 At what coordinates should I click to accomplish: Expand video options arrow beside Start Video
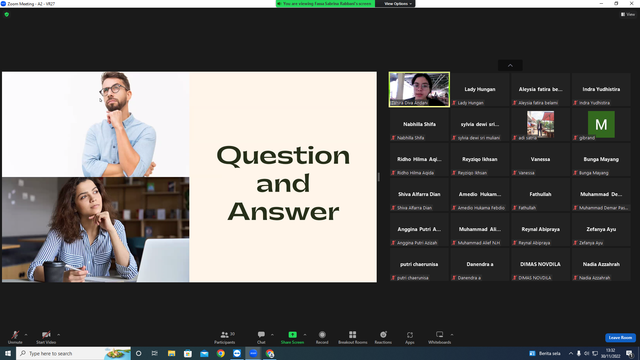[58, 335]
